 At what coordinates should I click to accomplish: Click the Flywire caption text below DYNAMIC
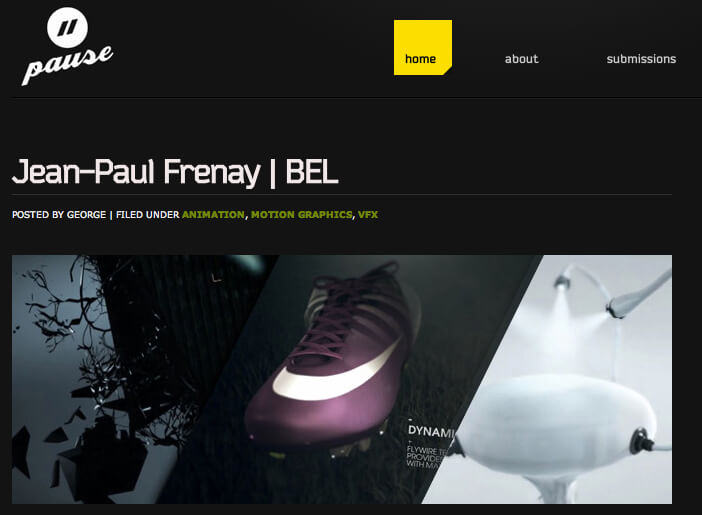tap(425, 457)
